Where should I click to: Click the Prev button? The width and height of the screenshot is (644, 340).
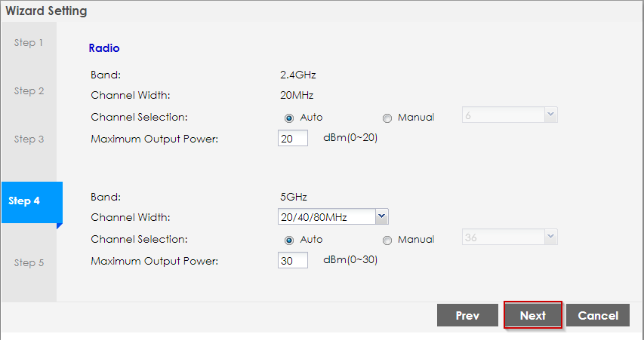pyautogui.click(x=467, y=316)
